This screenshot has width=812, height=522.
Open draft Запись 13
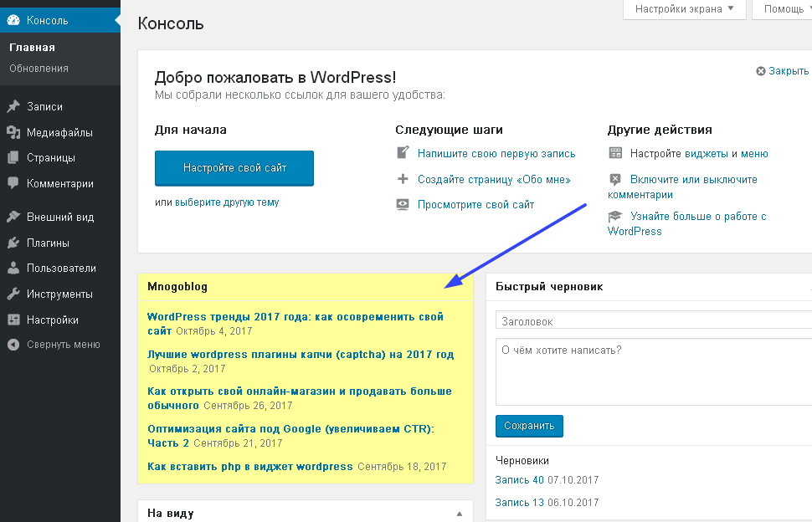tap(519, 502)
